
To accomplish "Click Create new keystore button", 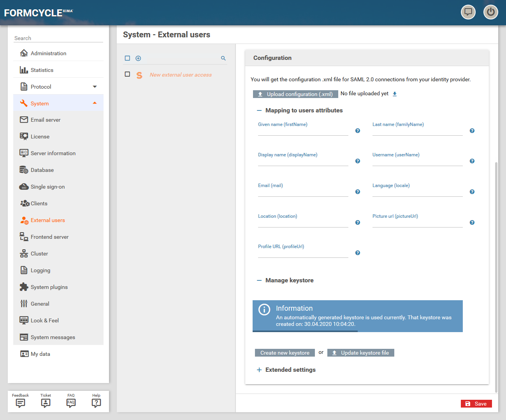I will [x=285, y=353].
